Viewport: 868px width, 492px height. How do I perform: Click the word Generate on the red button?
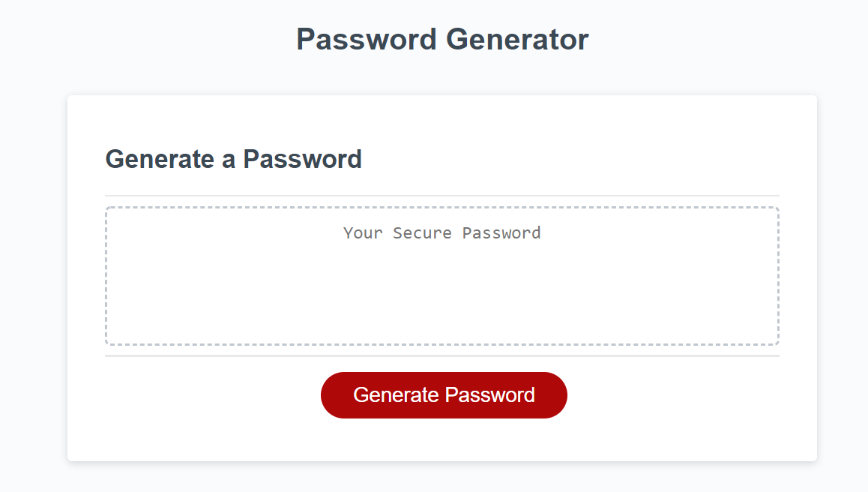pyautogui.click(x=395, y=395)
